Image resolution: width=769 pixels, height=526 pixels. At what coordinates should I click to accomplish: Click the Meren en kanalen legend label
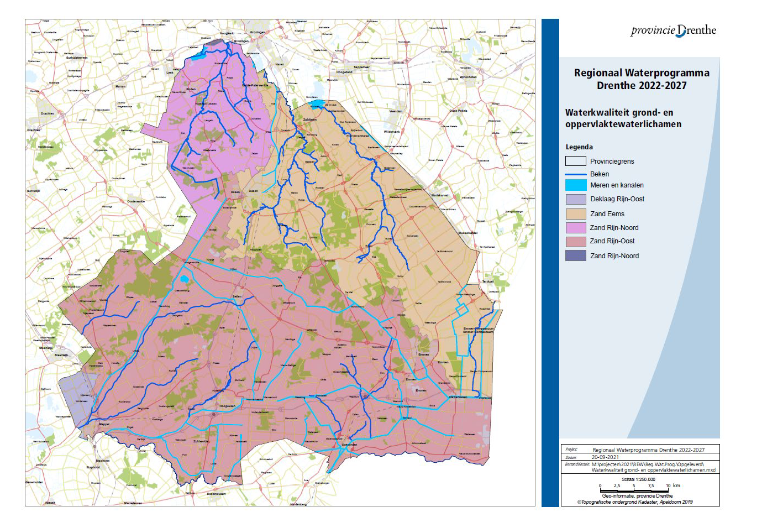(x=617, y=186)
